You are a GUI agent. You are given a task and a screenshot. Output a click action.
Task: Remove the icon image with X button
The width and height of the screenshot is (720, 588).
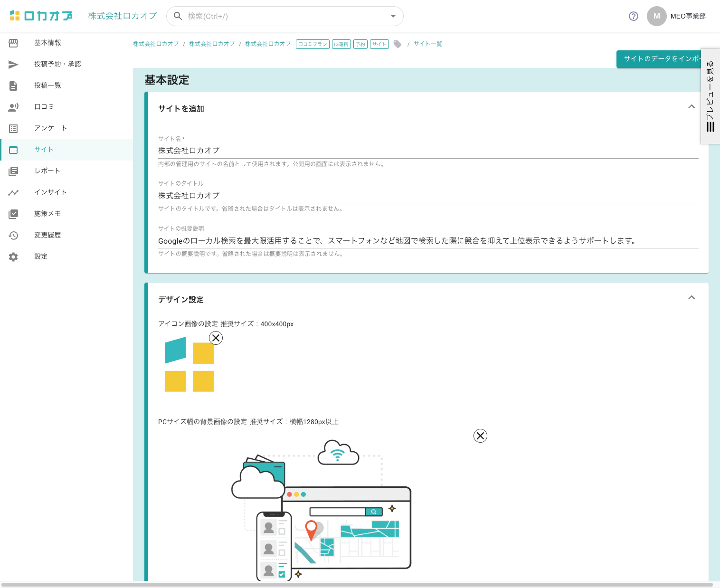[x=216, y=338]
